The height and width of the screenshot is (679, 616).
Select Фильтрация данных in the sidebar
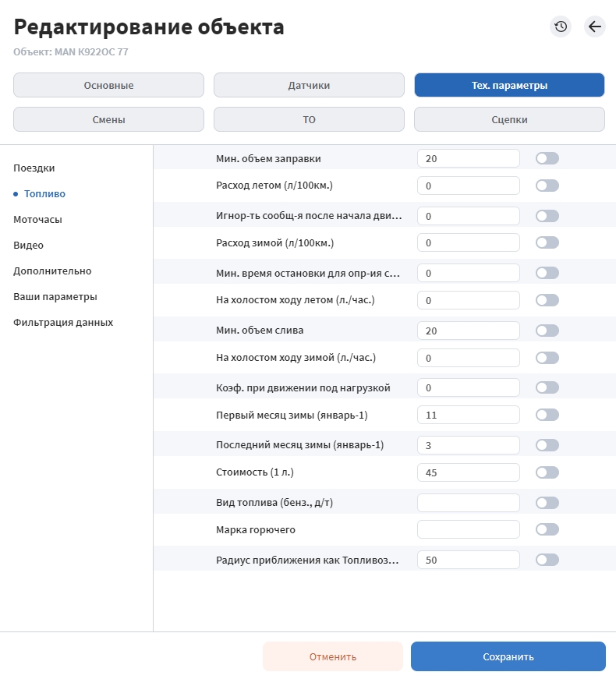[x=63, y=323]
